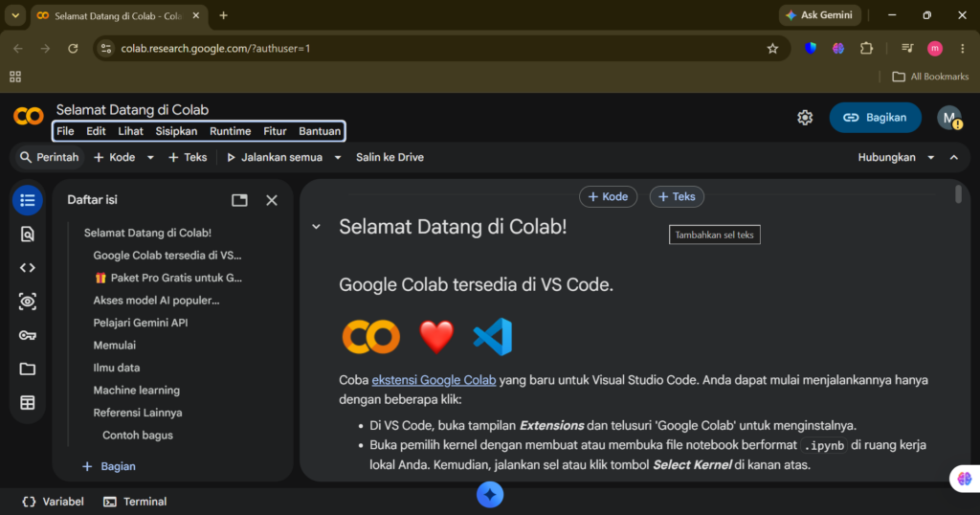Select Paket Pro Gratis untuk G... entry

pyautogui.click(x=168, y=278)
